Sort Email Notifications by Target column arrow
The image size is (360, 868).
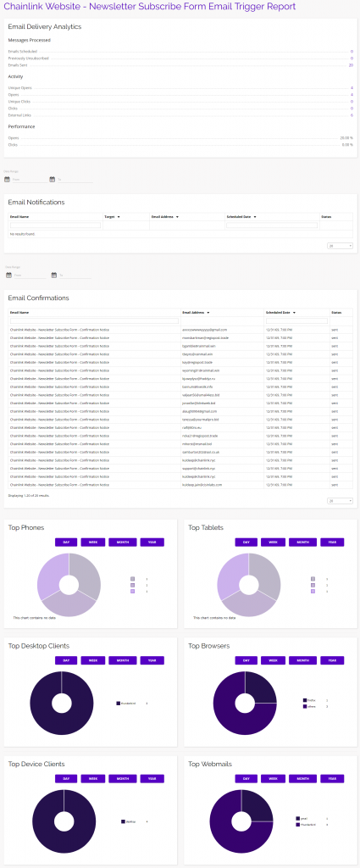point(119,217)
